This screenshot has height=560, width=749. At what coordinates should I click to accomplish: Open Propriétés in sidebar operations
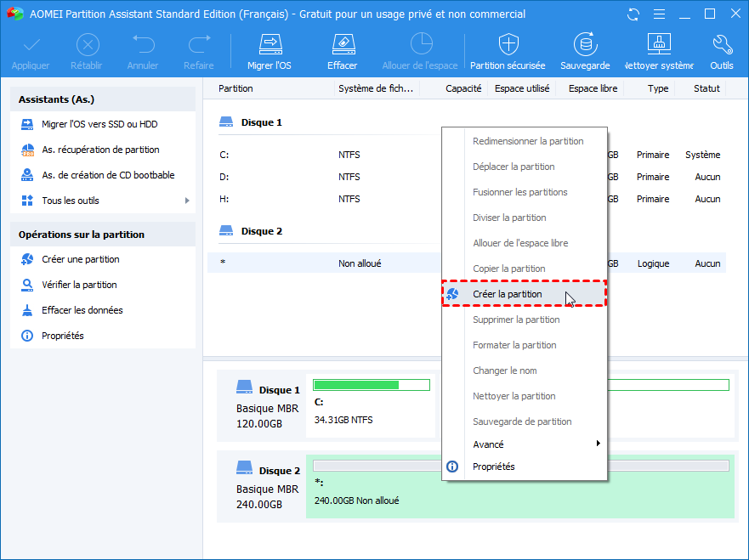pos(63,336)
